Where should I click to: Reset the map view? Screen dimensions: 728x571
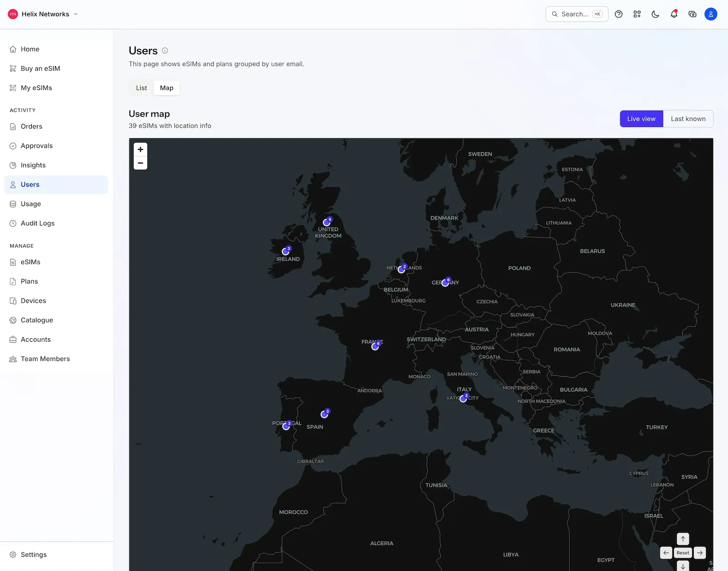pyautogui.click(x=683, y=553)
